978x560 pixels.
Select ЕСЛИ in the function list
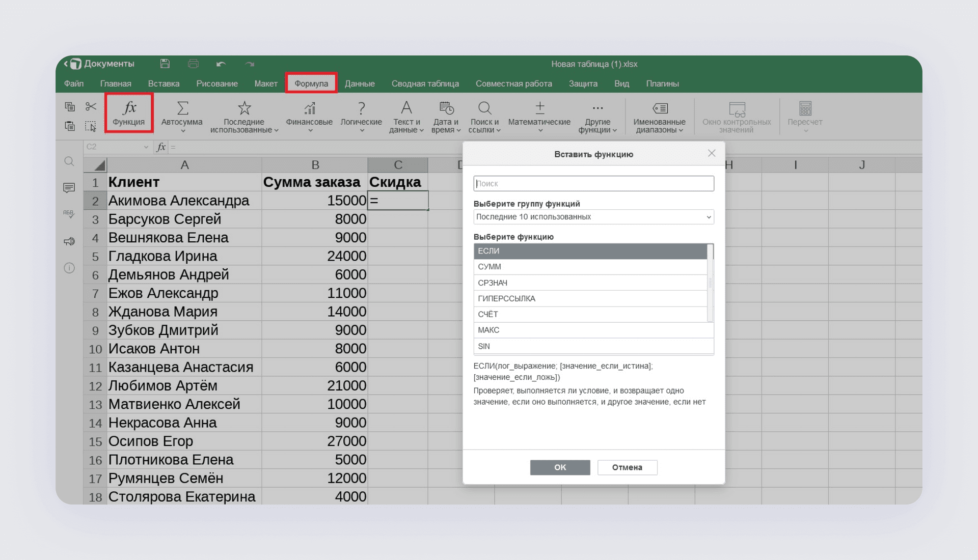point(590,251)
